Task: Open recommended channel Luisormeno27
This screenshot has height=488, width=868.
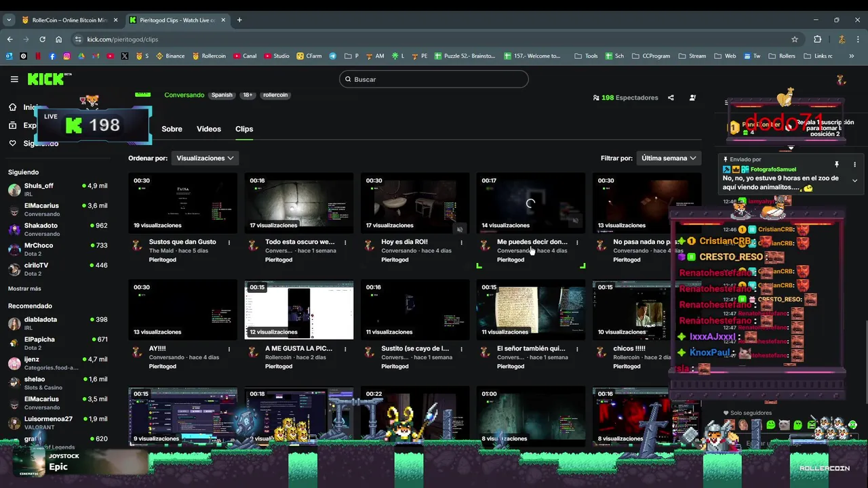Action: point(58,422)
